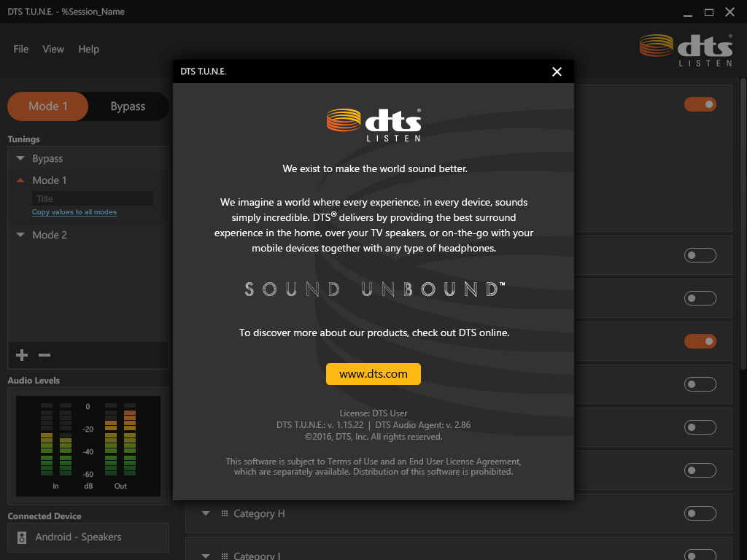
Task: Click the Category H label
Action: pyautogui.click(x=259, y=513)
